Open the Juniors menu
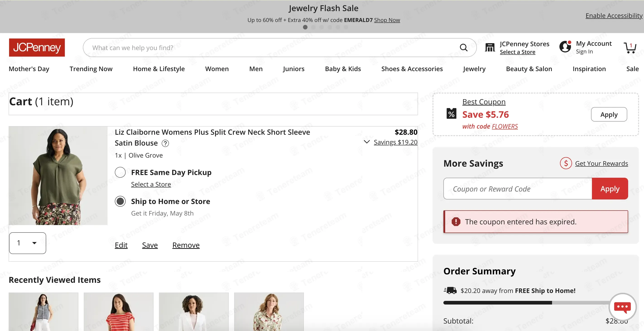Screen dimensions: 644x331 294,69
